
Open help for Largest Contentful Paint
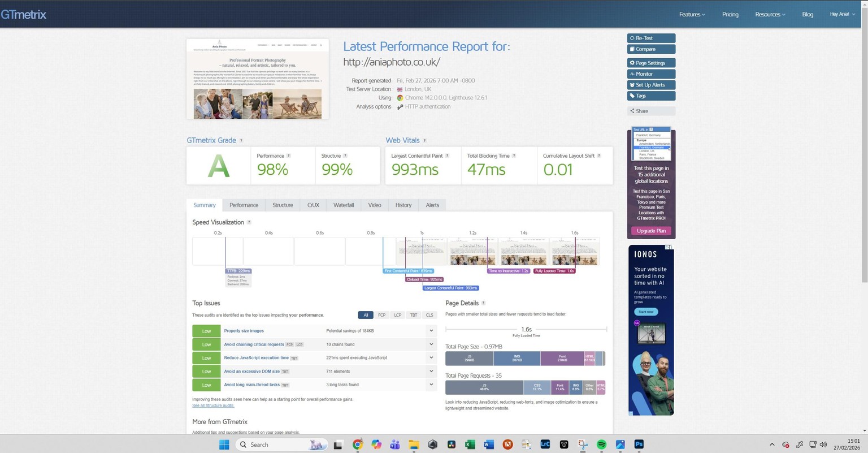447,156
